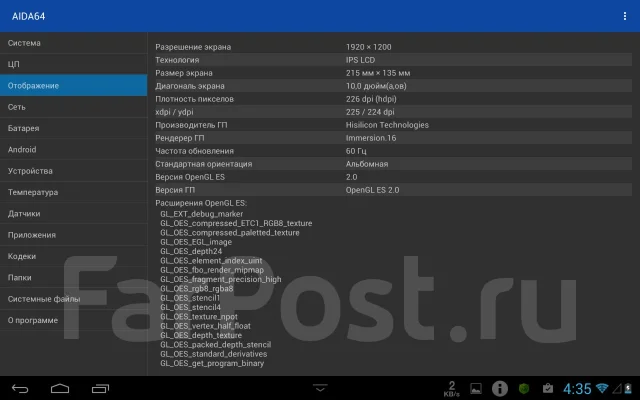
Task: Select the GL_OES_vertex_half_float entry
Action: [205, 326]
